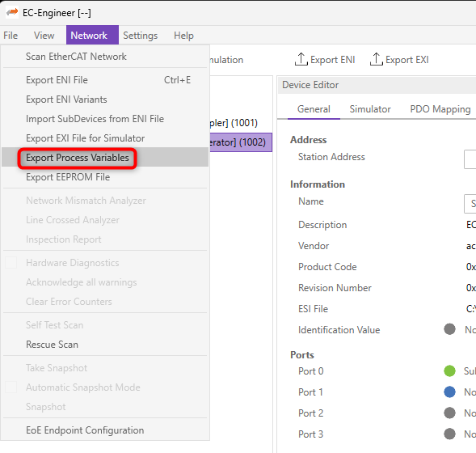Choose Scan EtherCAT Network
476x453 pixels.
coord(105,57)
